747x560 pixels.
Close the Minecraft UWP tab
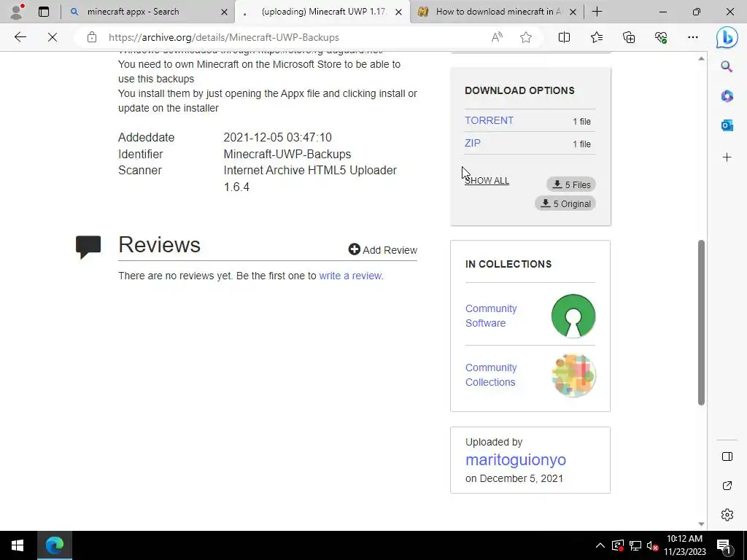click(x=399, y=12)
